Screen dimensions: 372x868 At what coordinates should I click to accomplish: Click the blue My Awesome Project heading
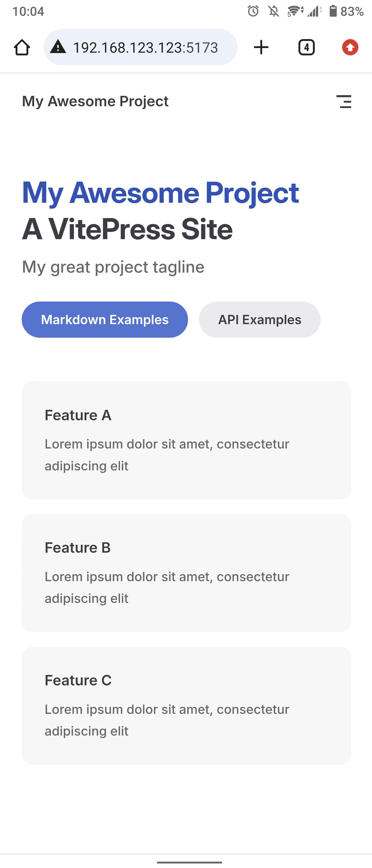[x=160, y=193]
